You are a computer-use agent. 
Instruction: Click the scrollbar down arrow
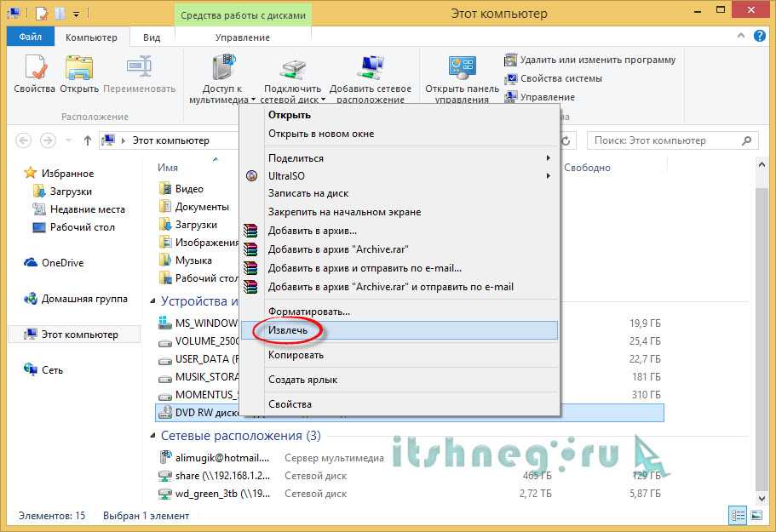coord(762,498)
